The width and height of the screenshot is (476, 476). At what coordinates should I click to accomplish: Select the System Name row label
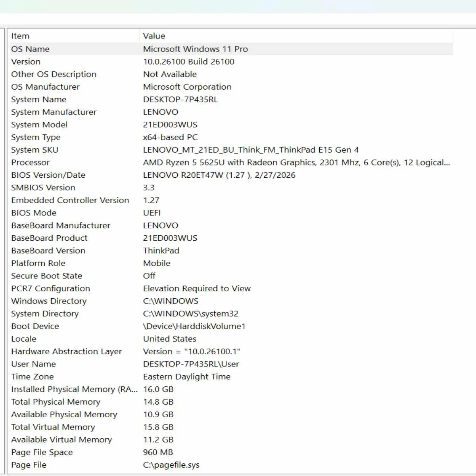pos(39,100)
